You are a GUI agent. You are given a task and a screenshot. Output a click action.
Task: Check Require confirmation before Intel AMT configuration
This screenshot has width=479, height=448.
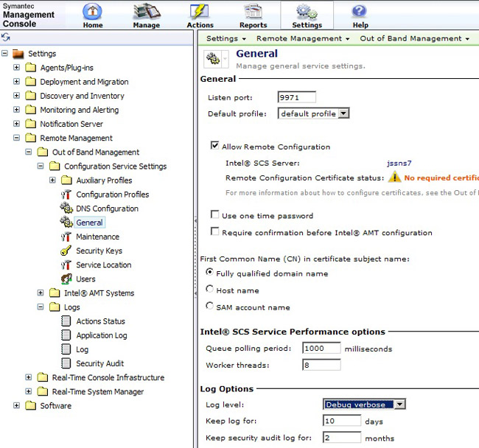[214, 231]
